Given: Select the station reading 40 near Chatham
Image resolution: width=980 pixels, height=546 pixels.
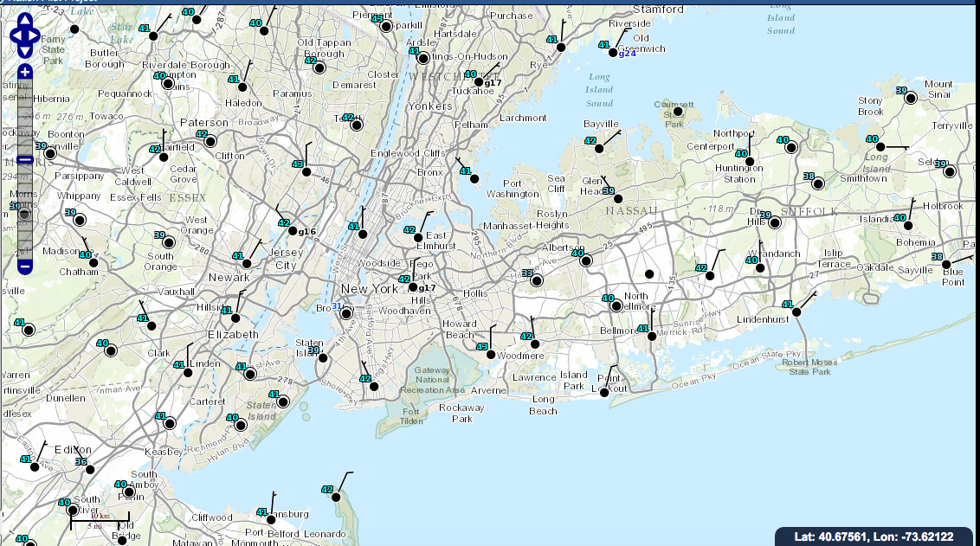Looking at the screenshot, I should 93,263.
